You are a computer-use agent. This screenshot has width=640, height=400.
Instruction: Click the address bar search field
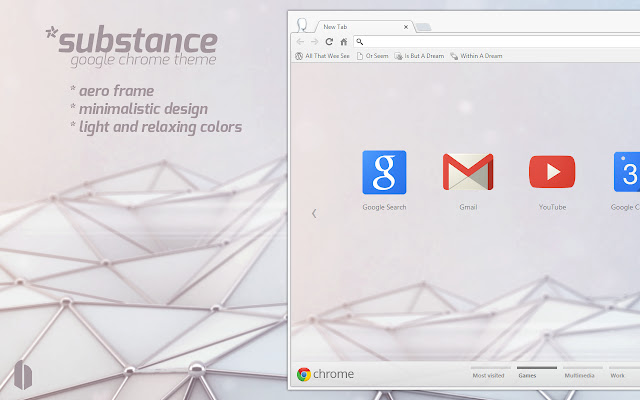[496, 42]
